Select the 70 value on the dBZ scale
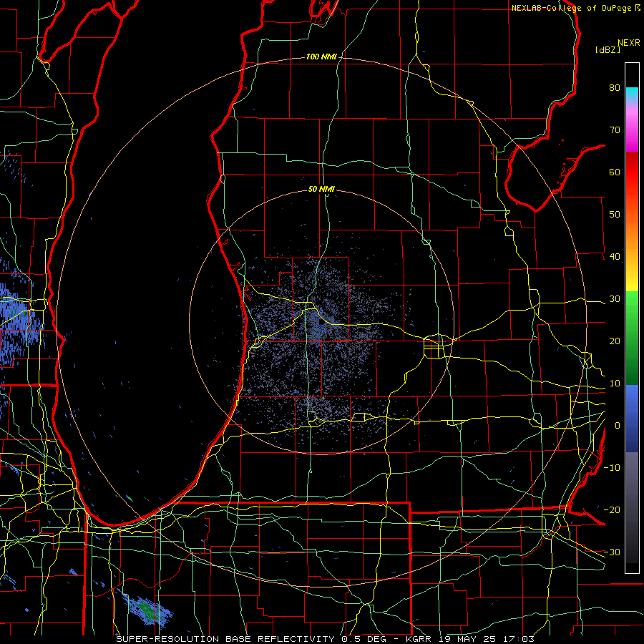This screenshot has width=644, height=644. pyautogui.click(x=615, y=130)
